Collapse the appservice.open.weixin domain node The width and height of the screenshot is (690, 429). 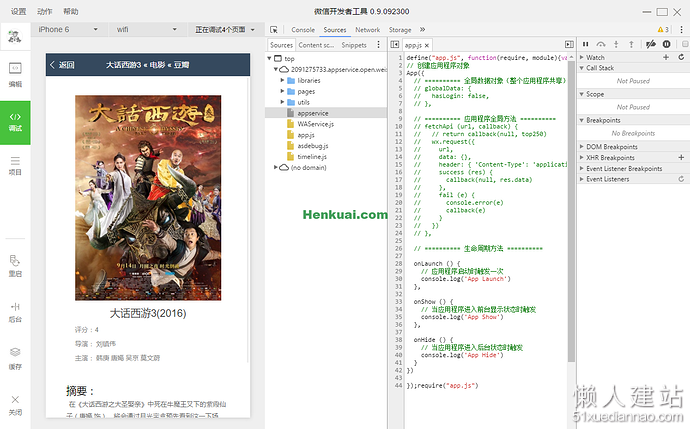coord(275,69)
